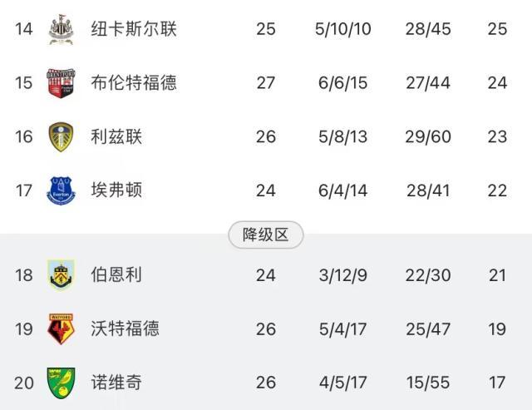Click Newcastle's 25 points value
Viewport: 532px width, 410px height.
click(497, 29)
